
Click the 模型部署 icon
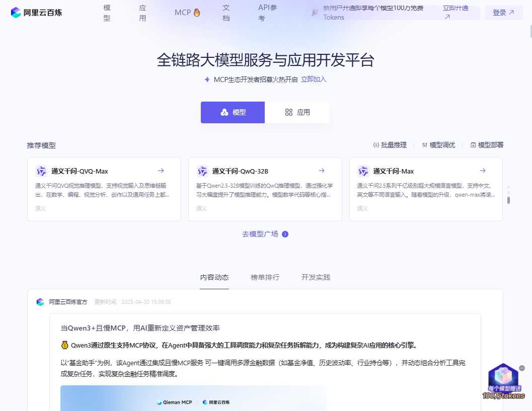(x=473, y=145)
